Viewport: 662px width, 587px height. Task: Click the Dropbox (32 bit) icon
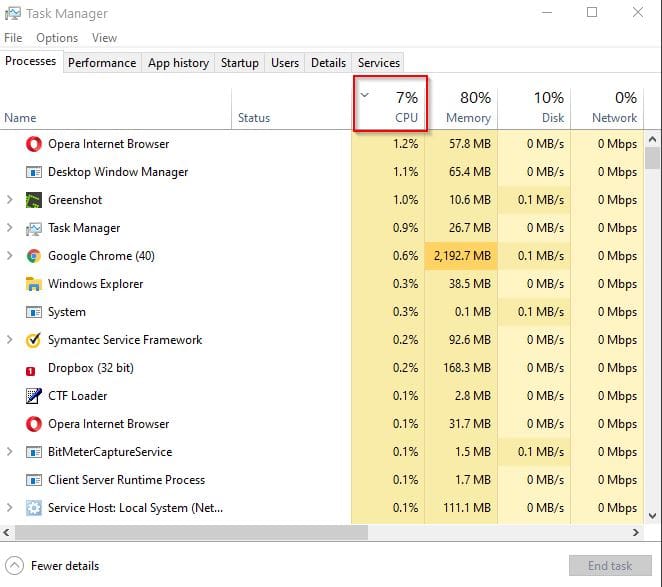[x=30, y=371]
